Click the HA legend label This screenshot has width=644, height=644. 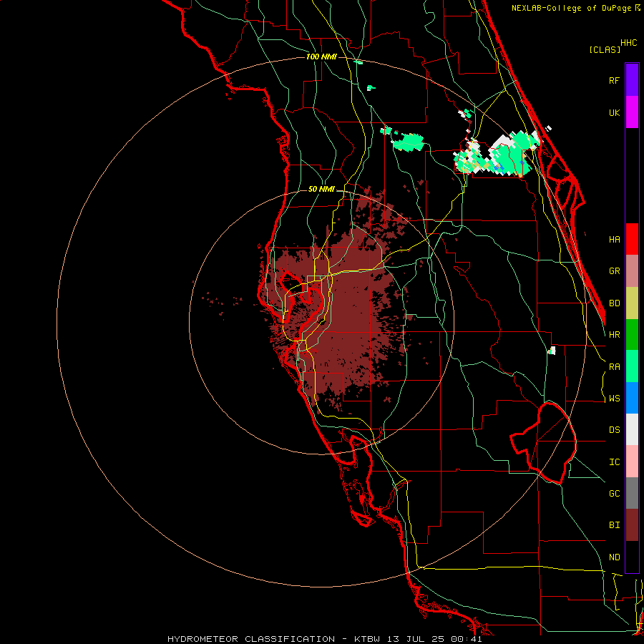(x=615, y=240)
